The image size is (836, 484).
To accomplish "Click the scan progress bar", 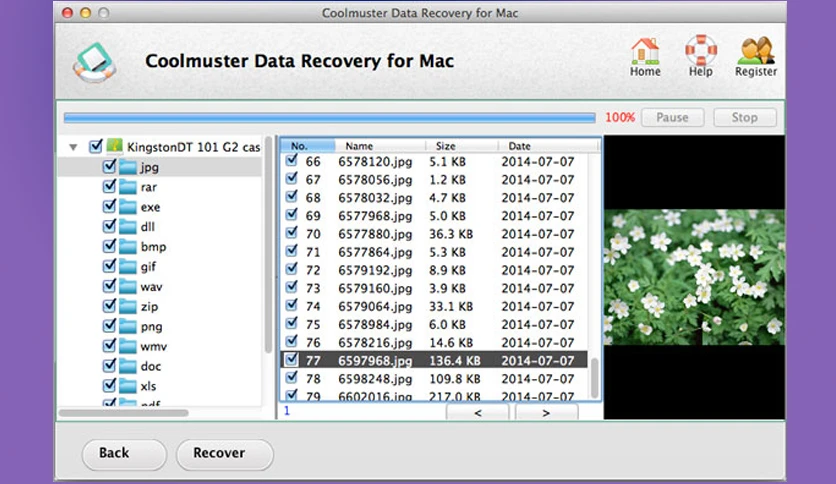I will coord(329,118).
